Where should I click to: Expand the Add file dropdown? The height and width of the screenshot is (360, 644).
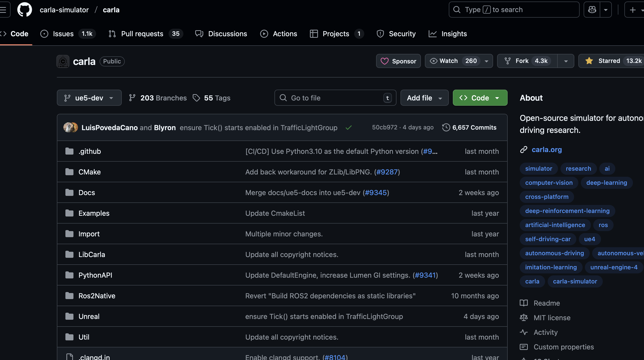424,98
